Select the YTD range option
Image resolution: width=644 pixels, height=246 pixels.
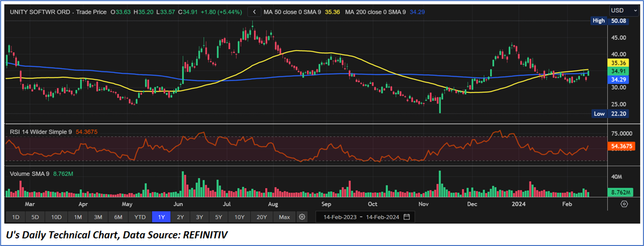(x=140, y=217)
